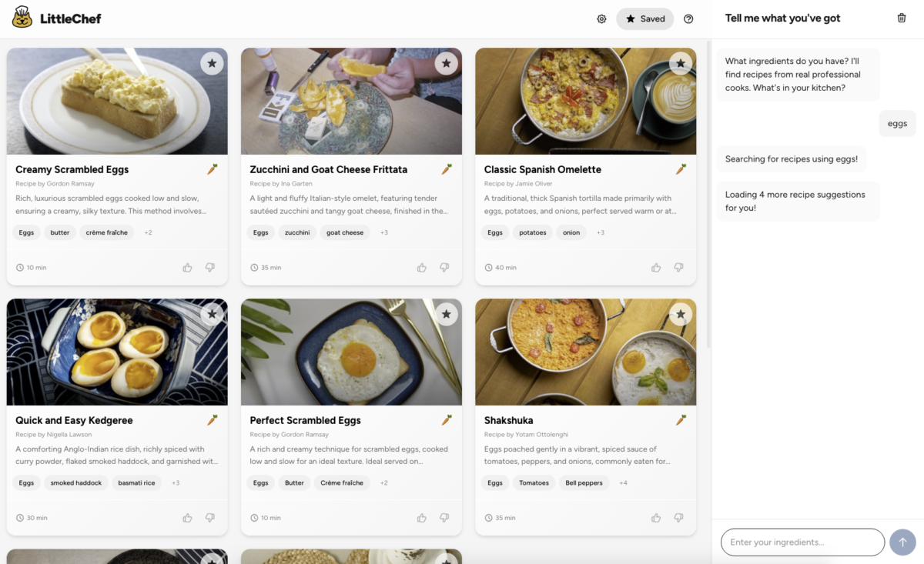Click the ingredients input field
924x564 pixels.
(802, 542)
